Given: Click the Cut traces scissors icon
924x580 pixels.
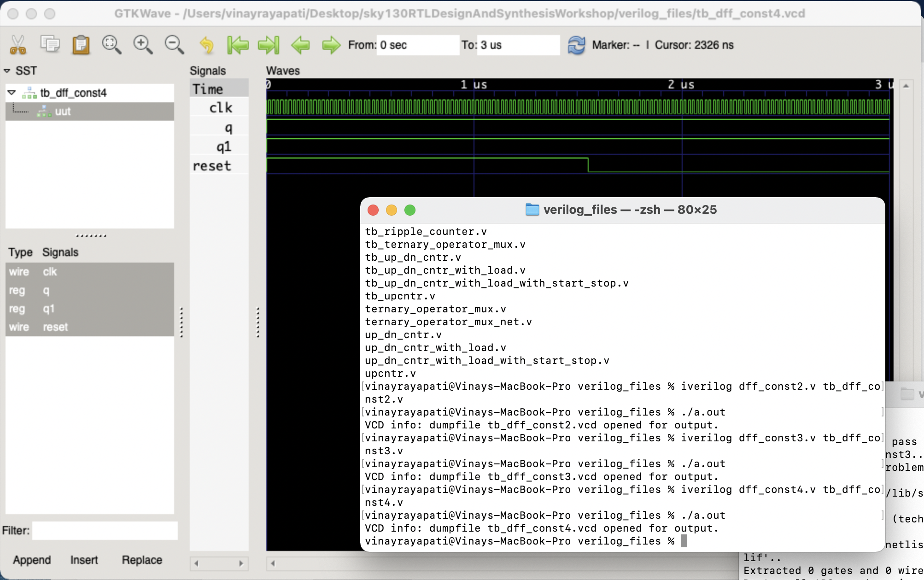Looking at the screenshot, I should tap(18, 45).
